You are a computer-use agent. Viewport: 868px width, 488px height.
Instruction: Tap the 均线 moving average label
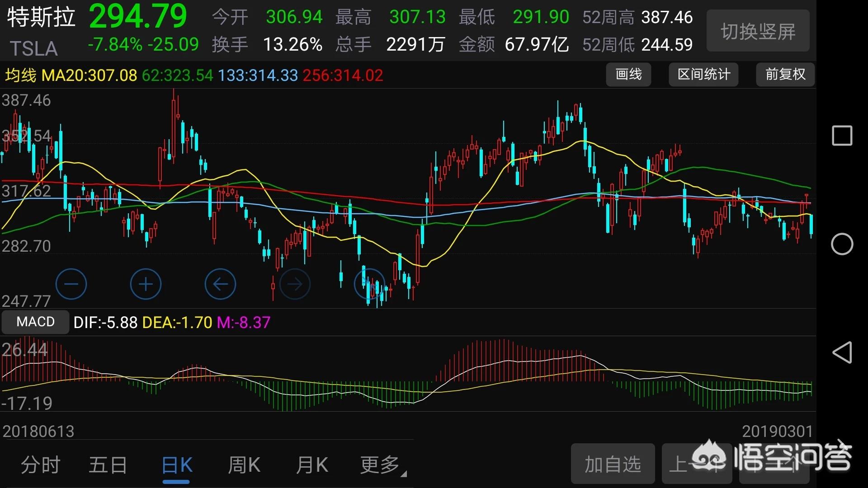click(21, 75)
